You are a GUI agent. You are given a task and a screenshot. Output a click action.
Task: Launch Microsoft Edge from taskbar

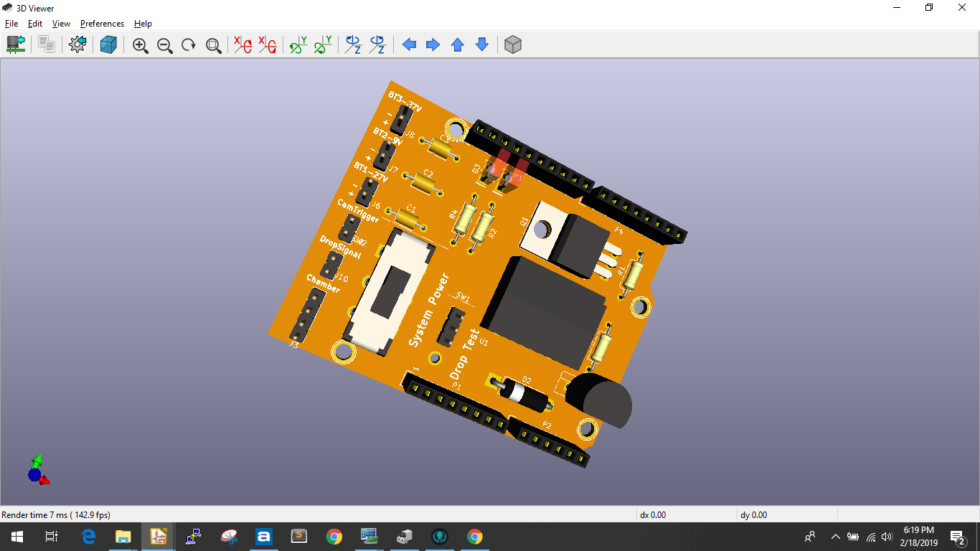[x=88, y=537]
